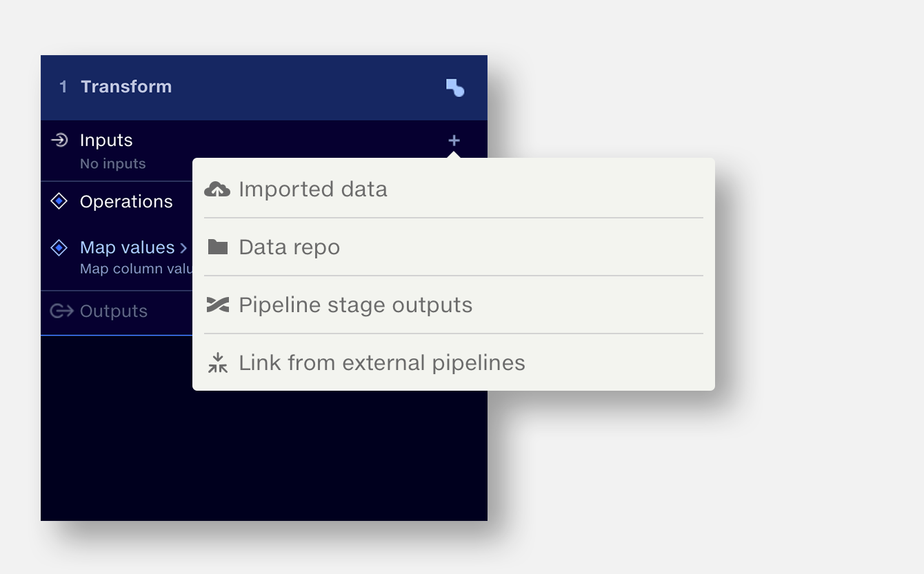Viewport: 924px width, 574px height.
Task: Click the Outputs arrow icon
Action: (x=61, y=311)
